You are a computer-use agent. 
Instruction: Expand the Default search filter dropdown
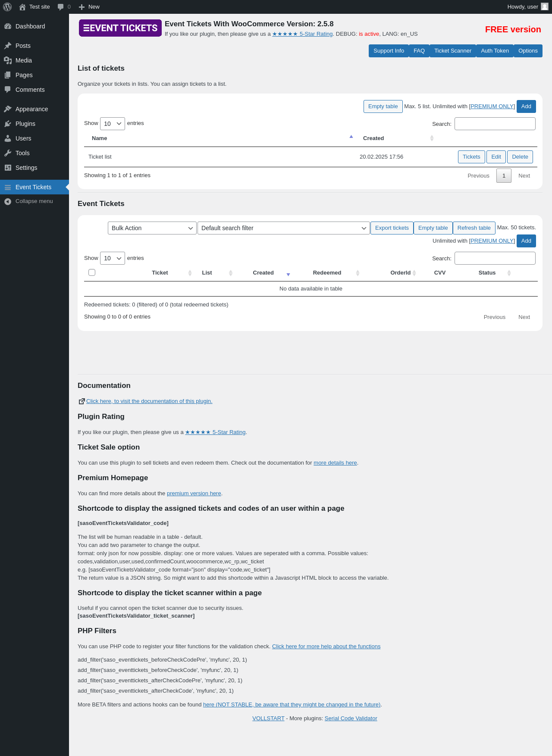284,228
